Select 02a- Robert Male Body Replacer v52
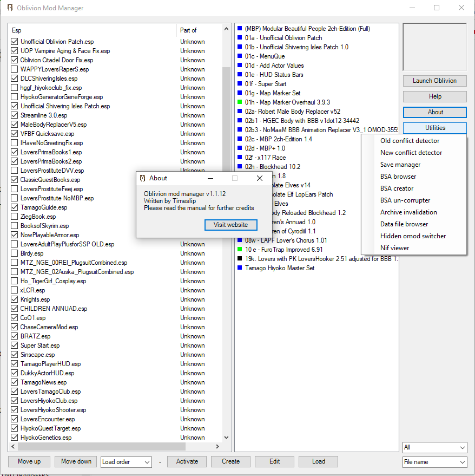 coord(292,112)
